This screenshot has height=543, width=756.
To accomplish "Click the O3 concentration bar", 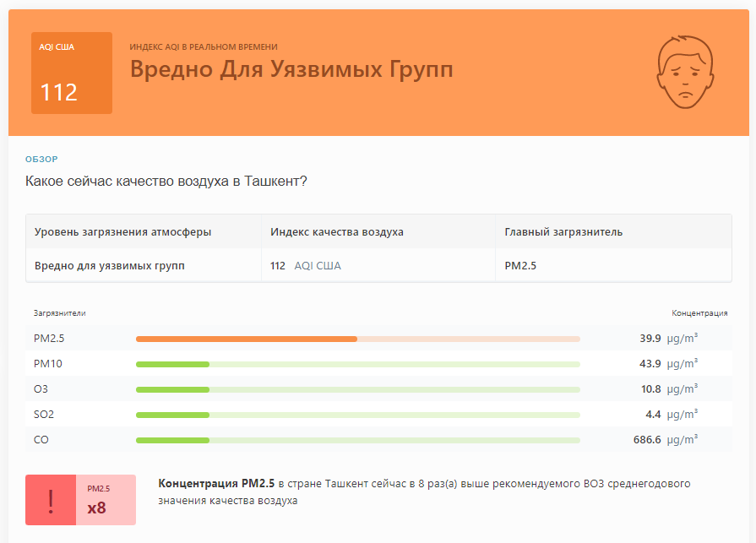I will click(358, 389).
